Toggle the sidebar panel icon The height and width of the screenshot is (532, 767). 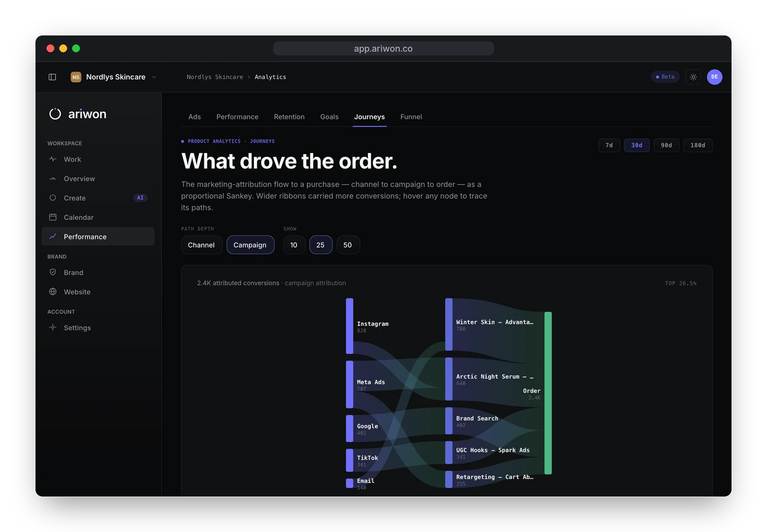coord(52,77)
